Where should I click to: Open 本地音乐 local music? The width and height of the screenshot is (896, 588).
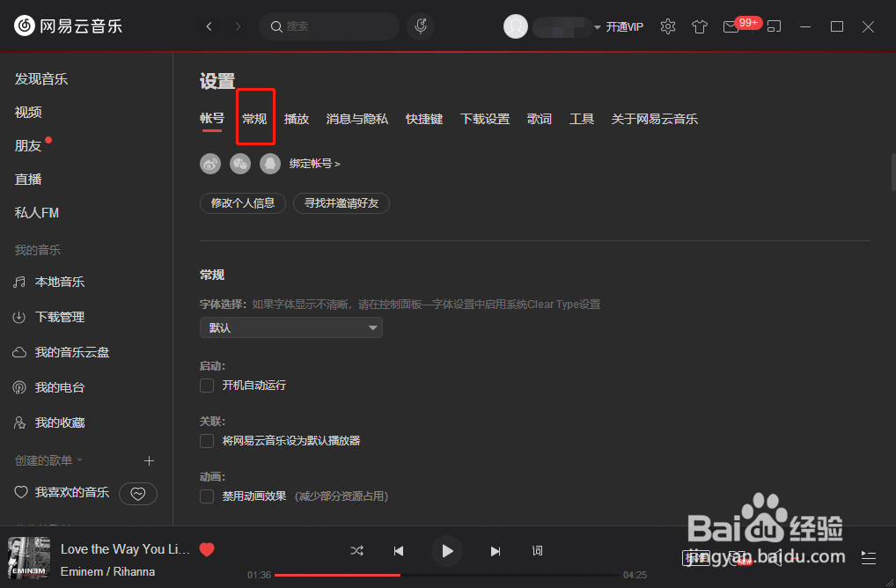click(58, 282)
